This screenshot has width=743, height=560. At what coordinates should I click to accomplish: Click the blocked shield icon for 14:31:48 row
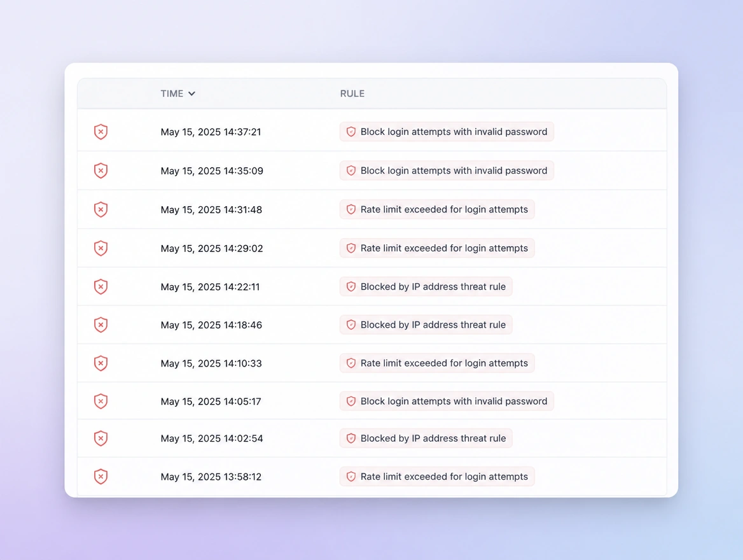tap(101, 209)
